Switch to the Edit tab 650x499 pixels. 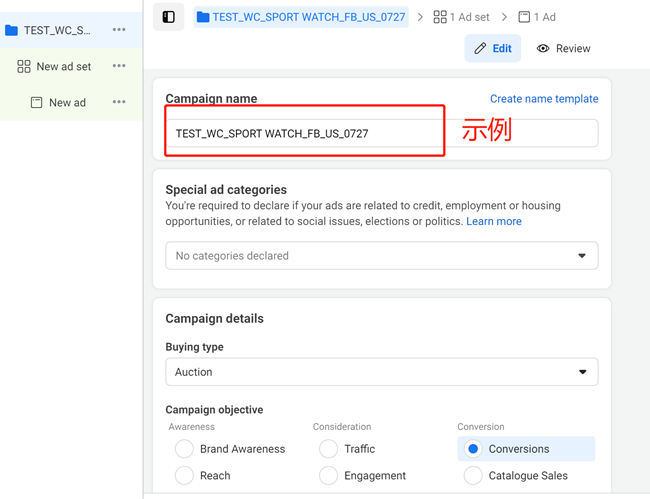[492, 48]
